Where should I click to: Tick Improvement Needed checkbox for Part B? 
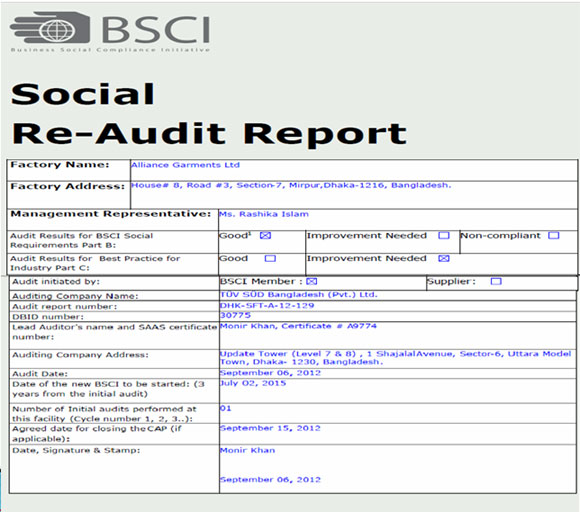click(x=444, y=236)
